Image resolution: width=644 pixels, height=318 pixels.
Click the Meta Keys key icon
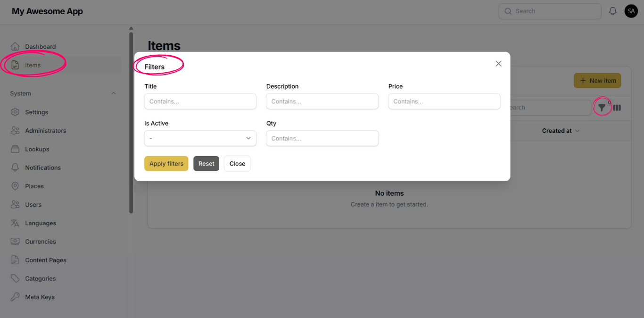[15, 297]
